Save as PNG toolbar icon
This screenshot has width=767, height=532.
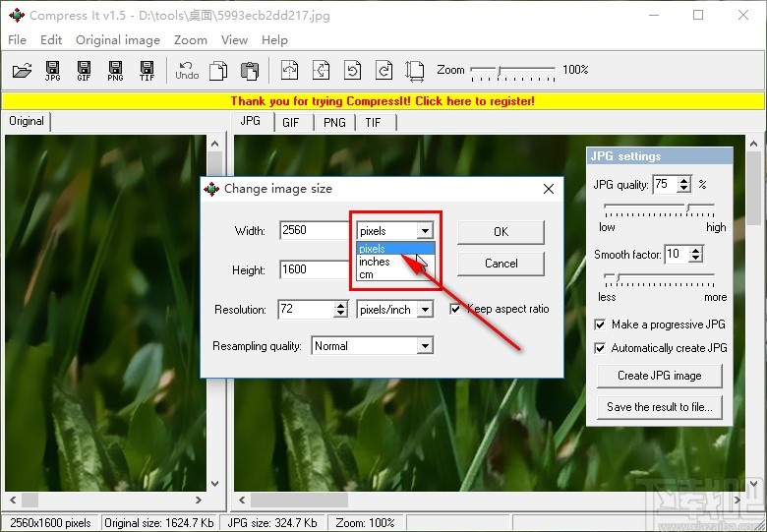point(115,71)
